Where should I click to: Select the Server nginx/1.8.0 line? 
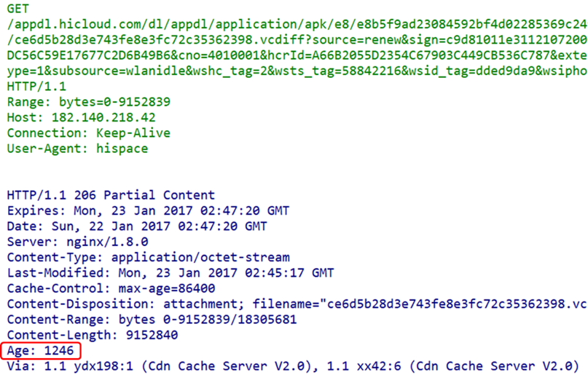[77, 242]
